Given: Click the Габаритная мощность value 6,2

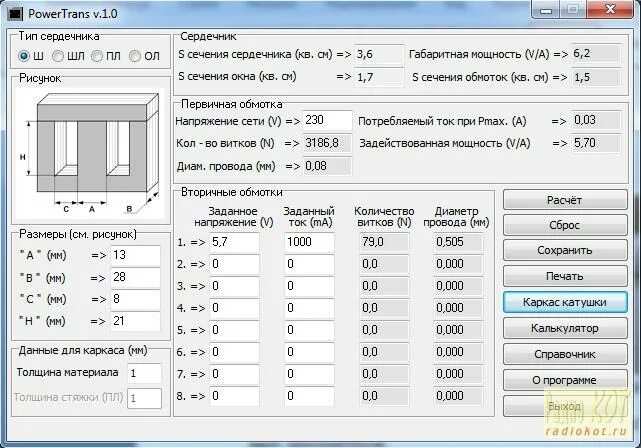Looking at the screenshot, I should tap(596, 54).
